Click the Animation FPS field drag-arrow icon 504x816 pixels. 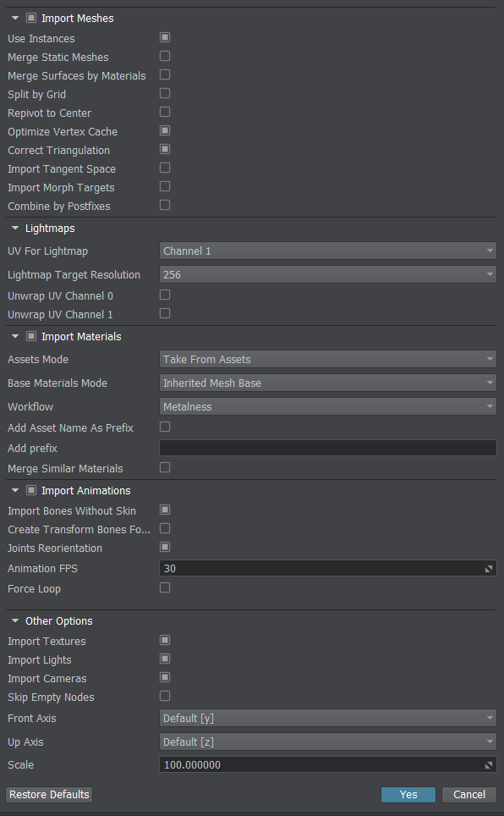tap(489, 569)
